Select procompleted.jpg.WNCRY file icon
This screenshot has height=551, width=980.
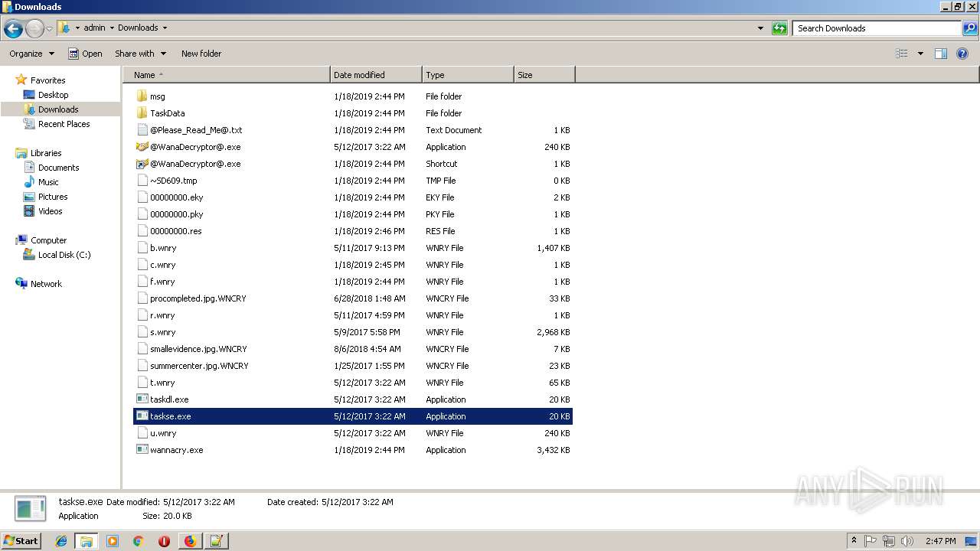pyautogui.click(x=142, y=298)
